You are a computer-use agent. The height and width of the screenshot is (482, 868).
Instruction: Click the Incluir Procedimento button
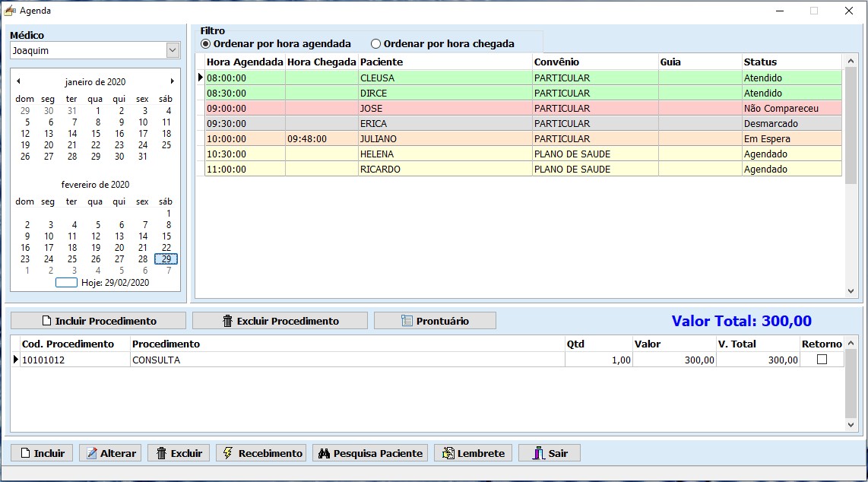click(x=99, y=321)
